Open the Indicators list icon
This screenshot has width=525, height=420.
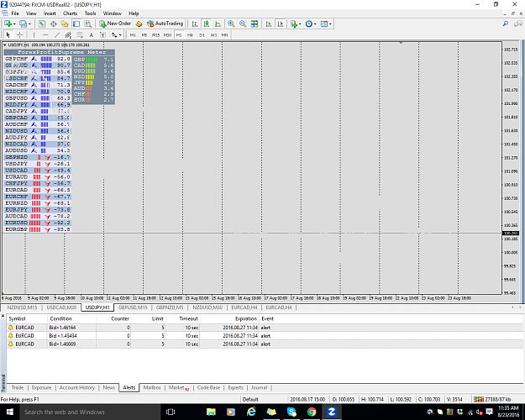point(294,24)
